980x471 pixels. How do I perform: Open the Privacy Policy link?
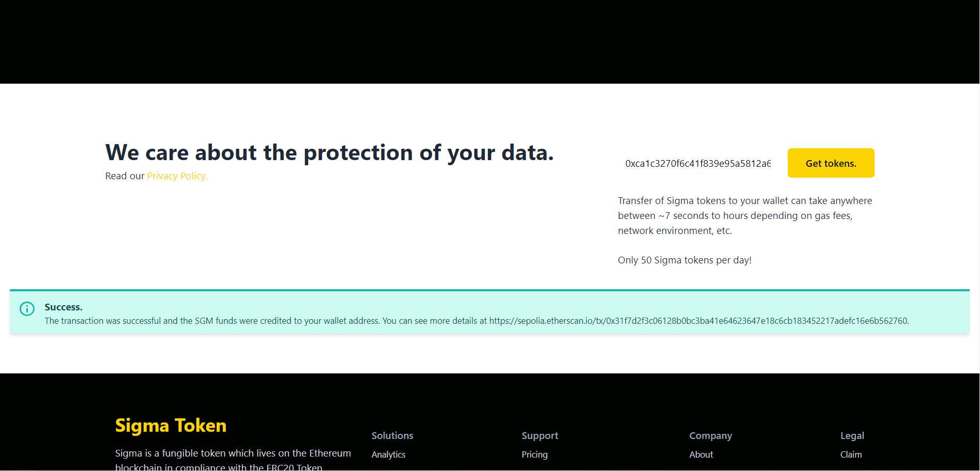coord(177,176)
